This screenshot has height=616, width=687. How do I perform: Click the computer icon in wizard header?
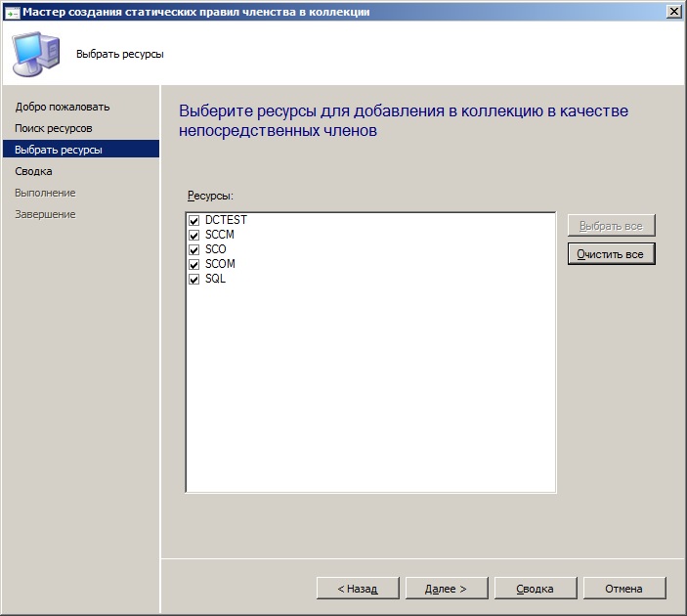pos(36,54)
